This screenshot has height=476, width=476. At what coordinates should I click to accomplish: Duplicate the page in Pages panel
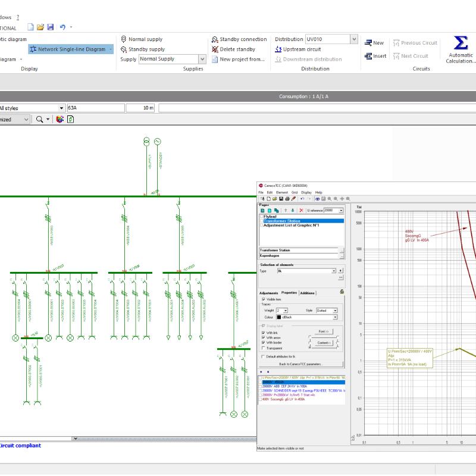coord(276,211)
